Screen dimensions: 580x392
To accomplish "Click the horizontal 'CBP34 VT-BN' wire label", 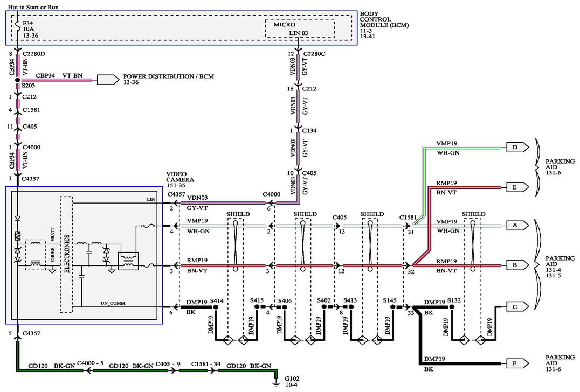I will (59, 75).
